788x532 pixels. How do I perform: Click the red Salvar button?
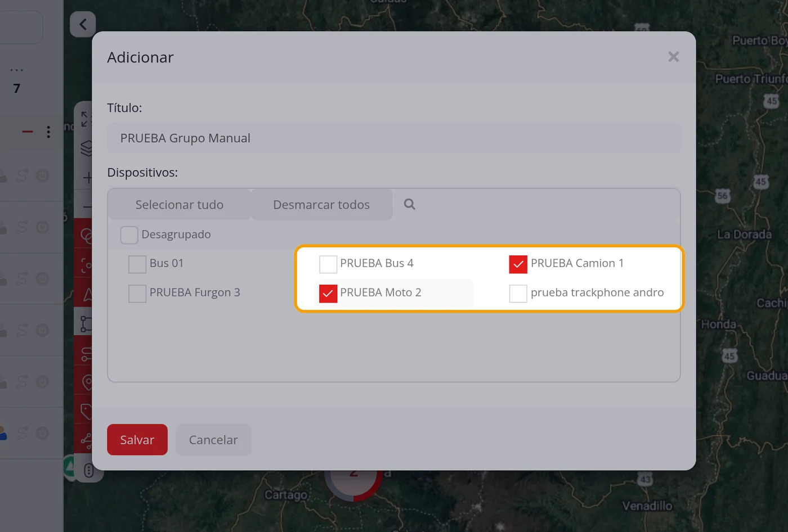click(137, 440)
